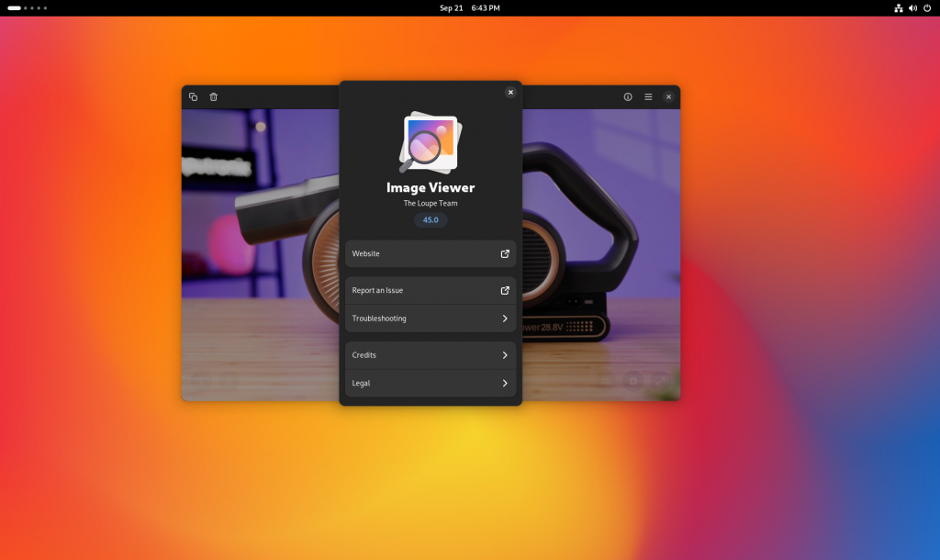
Task: Move the image to trash via trash icon
Action: click(214, 96)
